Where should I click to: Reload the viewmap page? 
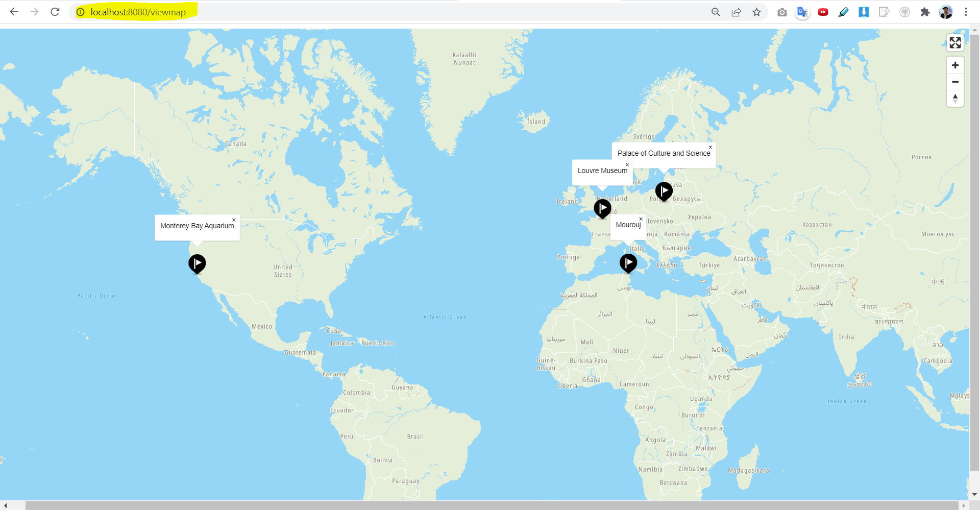[x=55, y=12]
